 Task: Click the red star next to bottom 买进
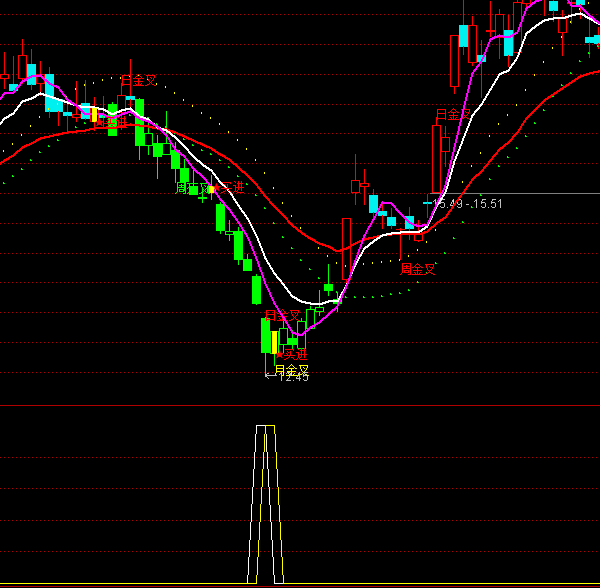(x=279, y=354)
